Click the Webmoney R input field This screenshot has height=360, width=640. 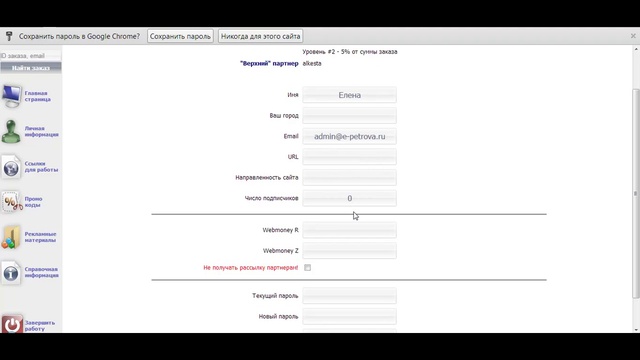(x=349, y=230)
